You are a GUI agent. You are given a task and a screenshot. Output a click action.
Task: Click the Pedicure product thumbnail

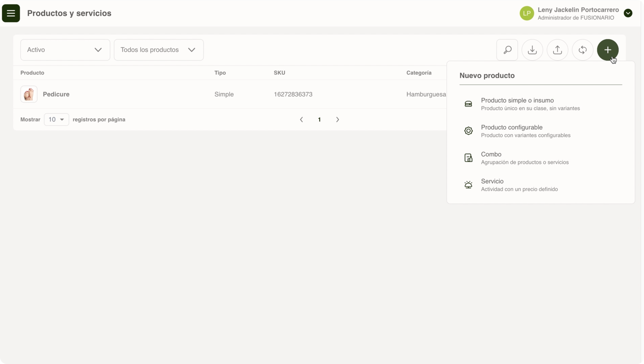(29, 94)
